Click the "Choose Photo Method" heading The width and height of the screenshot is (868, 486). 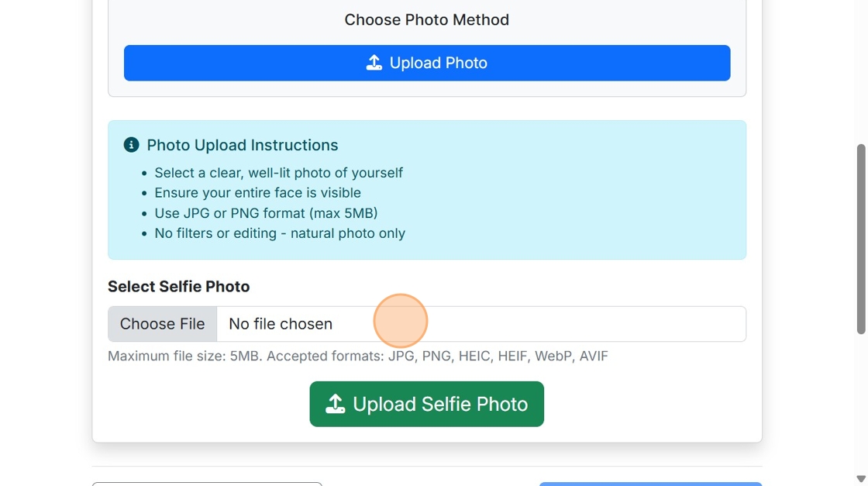427,20
